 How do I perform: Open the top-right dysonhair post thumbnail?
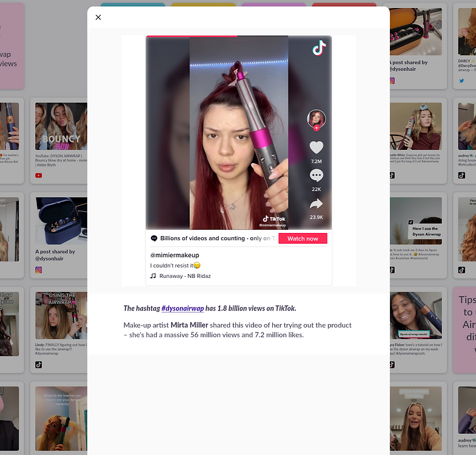pyautogui.click(x=416, y=32)
